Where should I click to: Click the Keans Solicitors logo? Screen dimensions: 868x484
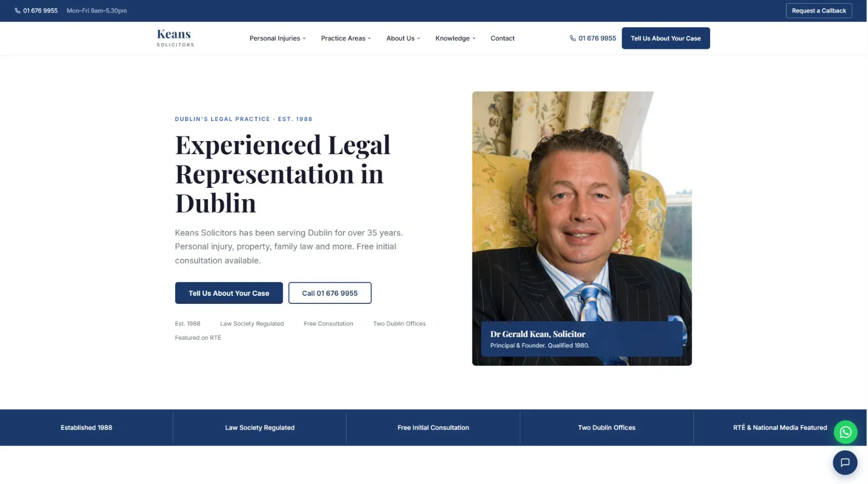175,38
